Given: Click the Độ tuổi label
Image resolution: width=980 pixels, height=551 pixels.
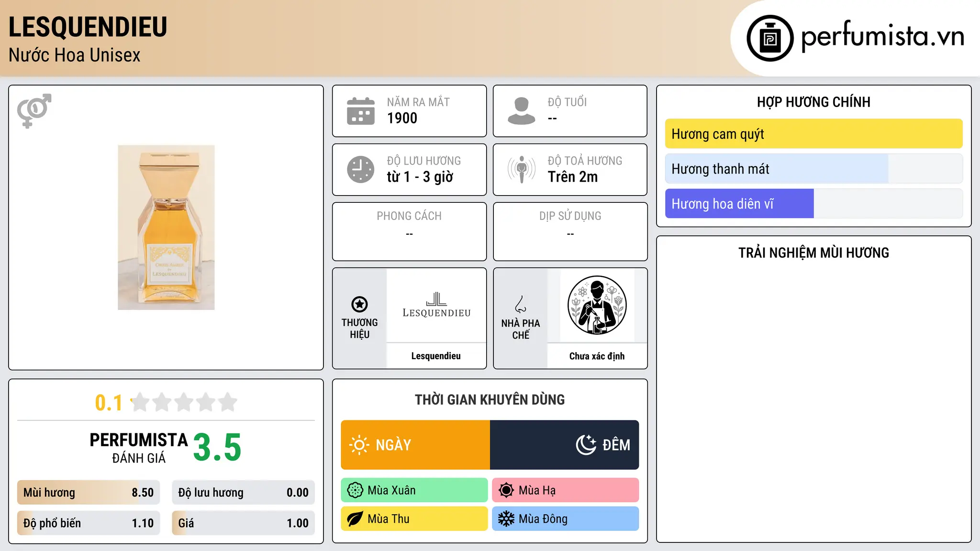Looking at the screenshot, I should pyautogui.click(x=567, y=102).
